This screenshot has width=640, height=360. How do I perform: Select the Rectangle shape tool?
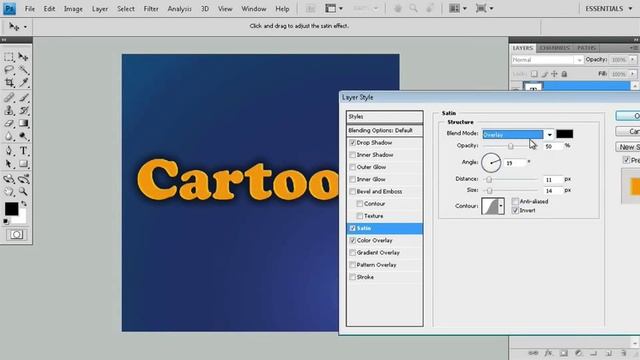click(x=23, y=164)
